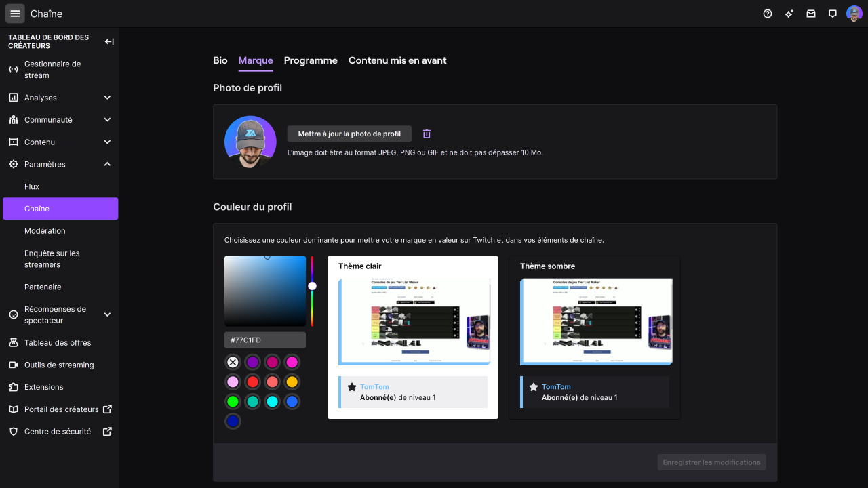Click Mettre à jour la photo de profil
Image resolution: width=868 pixels, height=488 pixels.
pyautogui.click(x=349, y=134)
